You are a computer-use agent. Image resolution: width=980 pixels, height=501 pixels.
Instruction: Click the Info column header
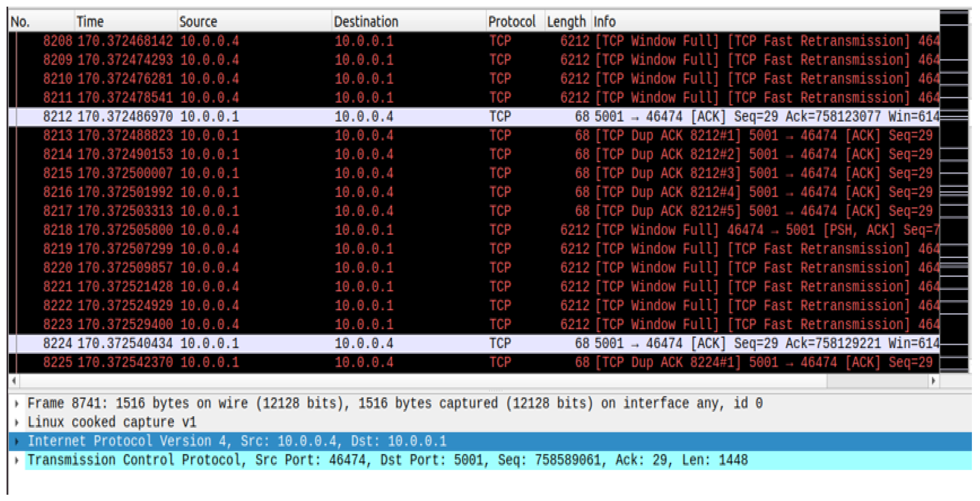pyautogui.click(x=605, y=22)
